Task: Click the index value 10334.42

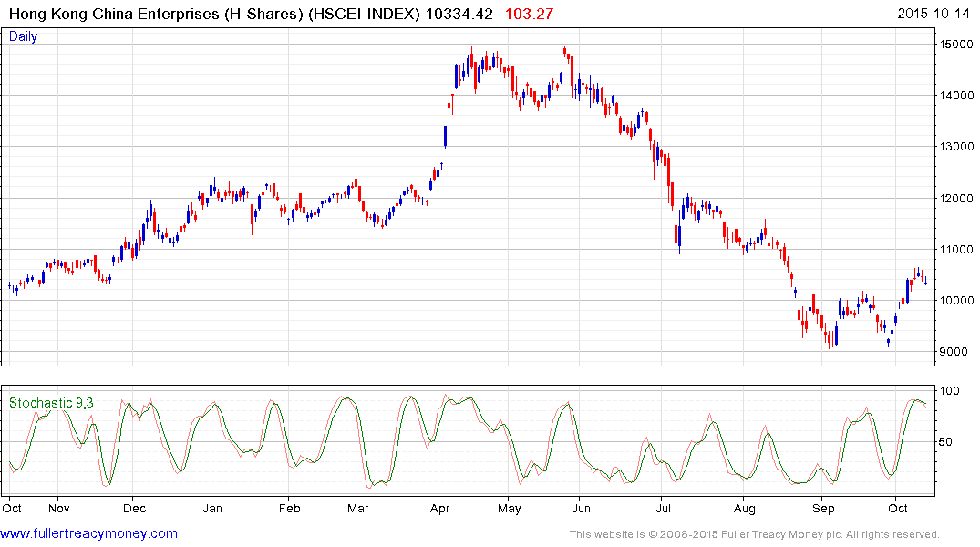Action: click(x=459, y=14)
